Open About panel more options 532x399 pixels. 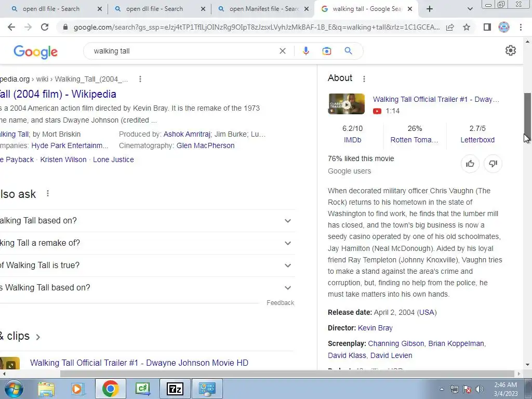(364, 79)
